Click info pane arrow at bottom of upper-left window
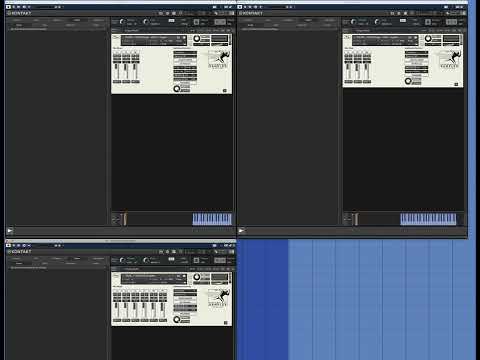This screenshot has height=360, width=480. 10,230
